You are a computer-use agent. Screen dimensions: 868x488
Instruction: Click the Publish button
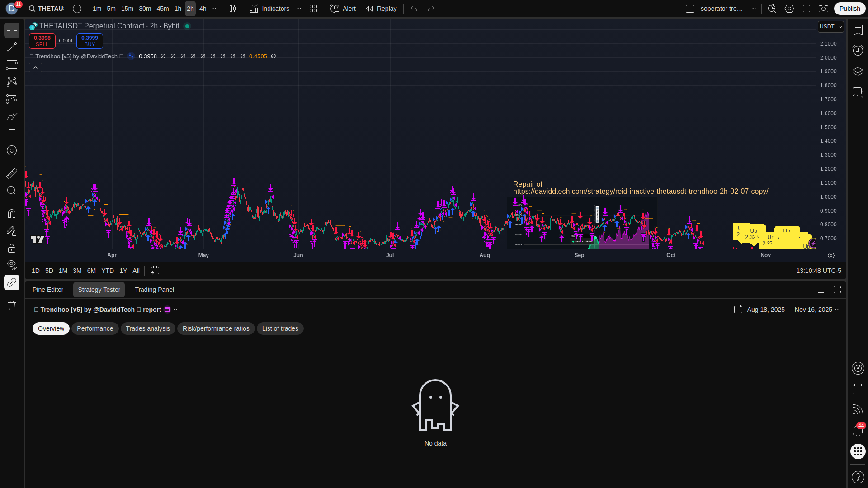click(x=849, y=9)
